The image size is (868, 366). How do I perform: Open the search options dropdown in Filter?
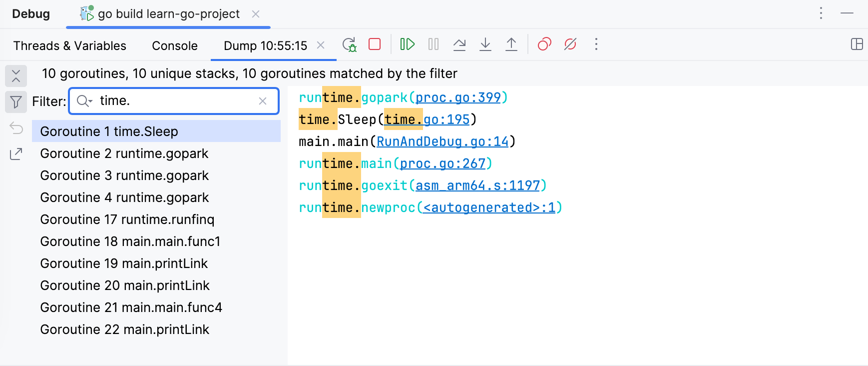(x=84, y=101)
